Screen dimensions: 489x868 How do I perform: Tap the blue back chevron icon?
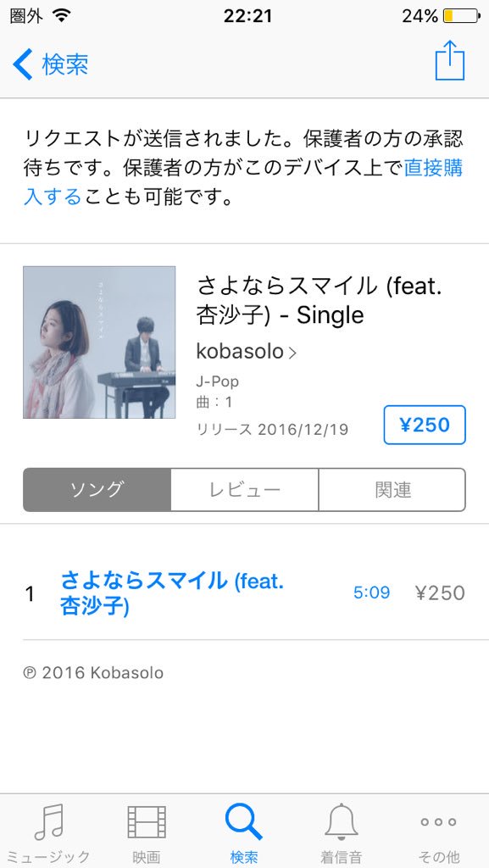coord(23,64)
